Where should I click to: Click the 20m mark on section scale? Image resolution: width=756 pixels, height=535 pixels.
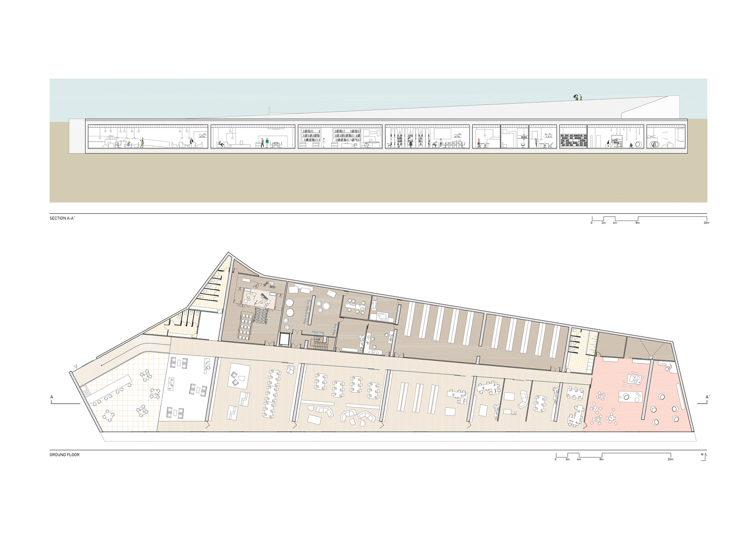[706, 223]
